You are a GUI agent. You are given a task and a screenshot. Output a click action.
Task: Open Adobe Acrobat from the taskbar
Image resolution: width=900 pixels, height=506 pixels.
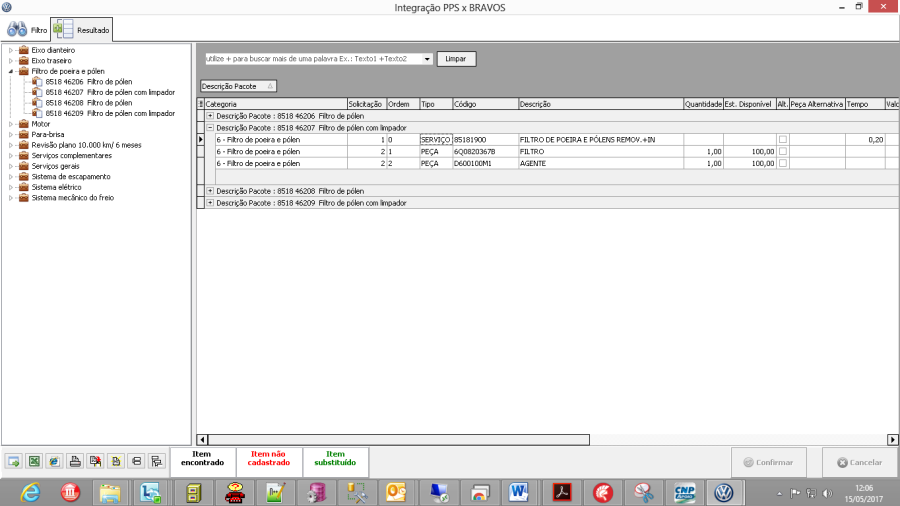point(561,493)
